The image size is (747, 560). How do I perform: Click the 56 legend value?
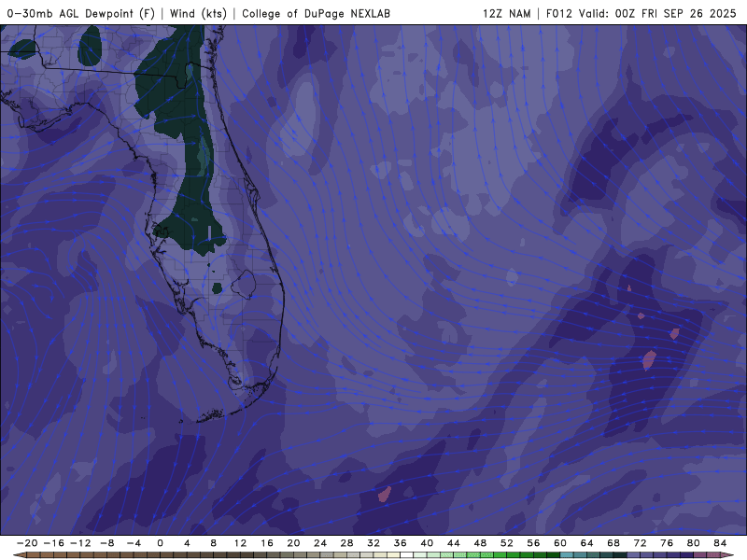[x=533, y=543]
